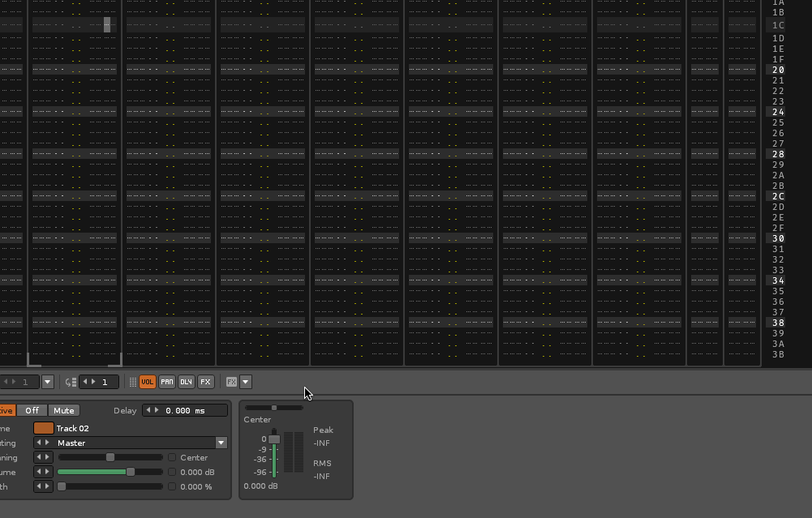
Task: Click pattern line number 30
Action: point(779,238)
